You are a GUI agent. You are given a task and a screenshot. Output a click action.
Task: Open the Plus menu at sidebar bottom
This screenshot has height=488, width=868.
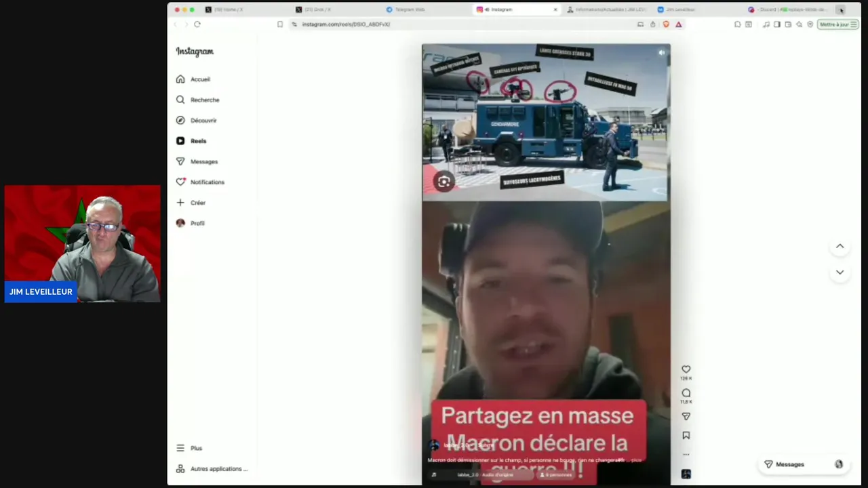[189, 448]
